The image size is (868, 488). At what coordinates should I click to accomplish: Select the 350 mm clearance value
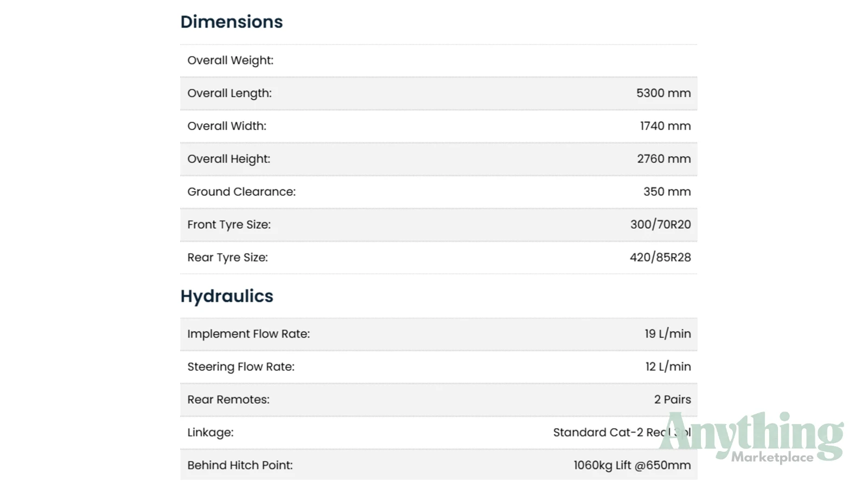(x=667, y=192)
